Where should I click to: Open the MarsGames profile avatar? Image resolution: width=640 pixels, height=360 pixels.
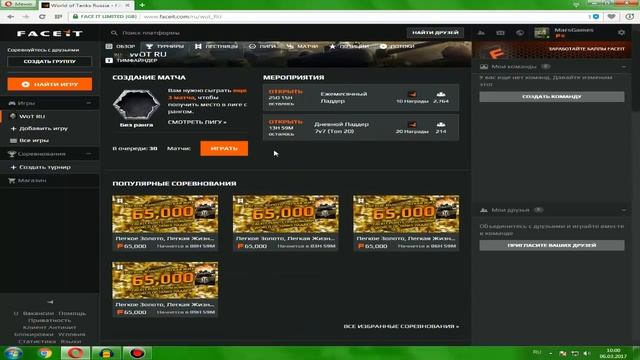[x=542, y=33]
